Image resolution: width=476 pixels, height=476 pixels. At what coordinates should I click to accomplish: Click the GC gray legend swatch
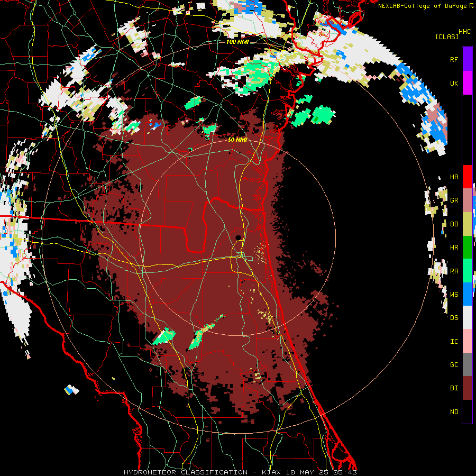(467, 364)
